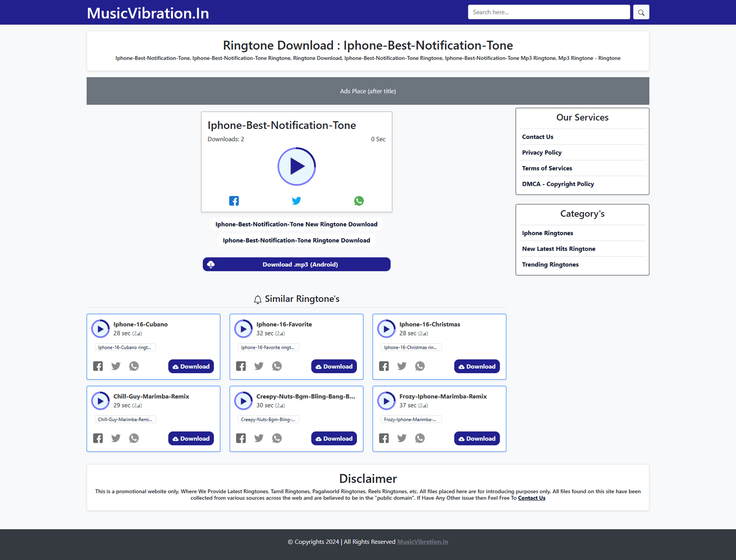Download the Iphone-16-Favorite ringtone
Viewport: 736px width, 560px height.
tap(334, 367)
